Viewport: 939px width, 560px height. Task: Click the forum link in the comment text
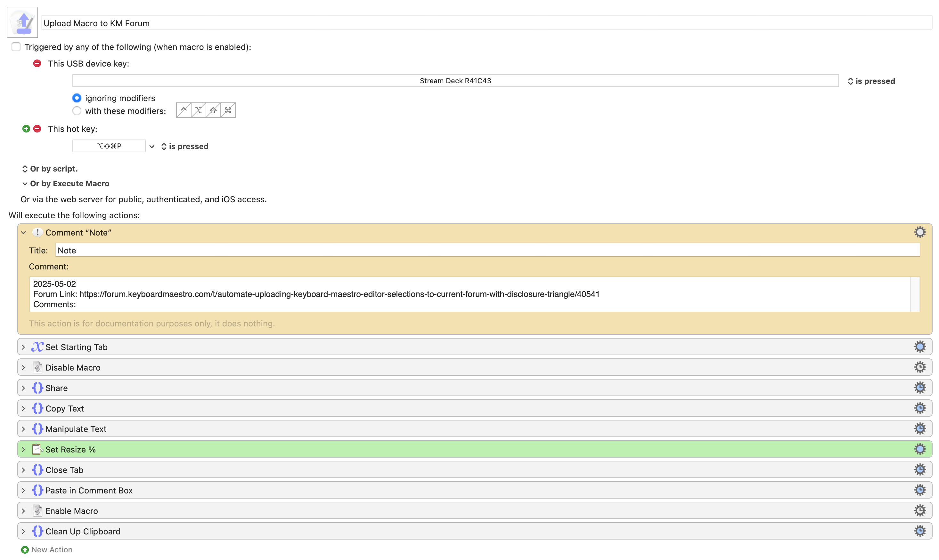coord(339,294)
